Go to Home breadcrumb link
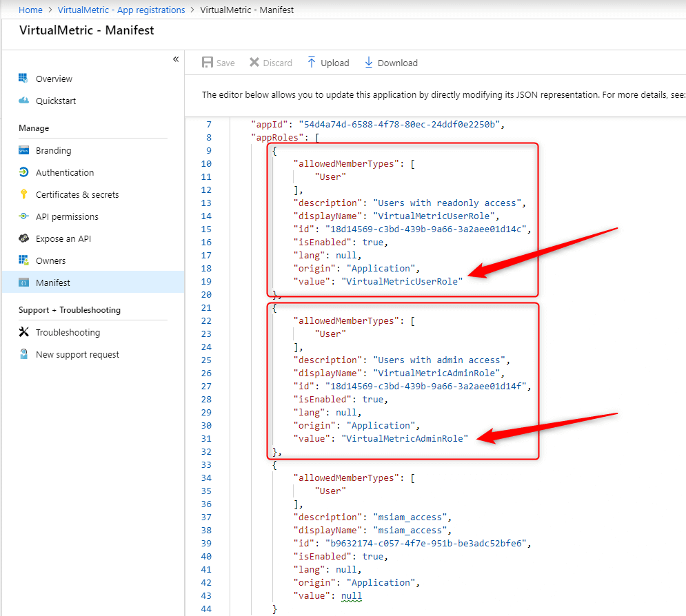The image size is (686, 616). point(30,10)
